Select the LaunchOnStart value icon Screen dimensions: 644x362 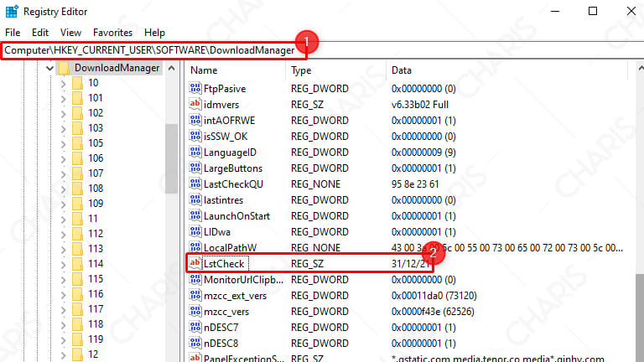[x=195, y=215]
